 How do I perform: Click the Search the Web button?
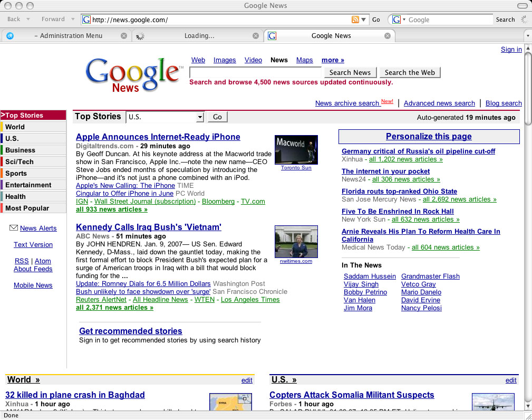click(x=410, y=72)
